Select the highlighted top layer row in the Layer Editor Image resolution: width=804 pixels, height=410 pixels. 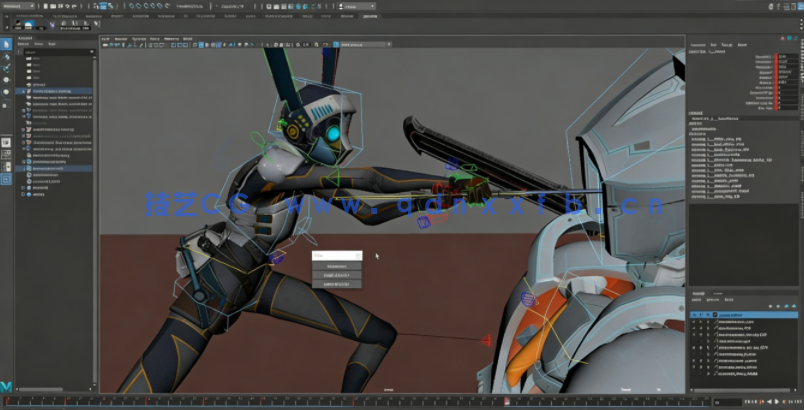[744, 315]
